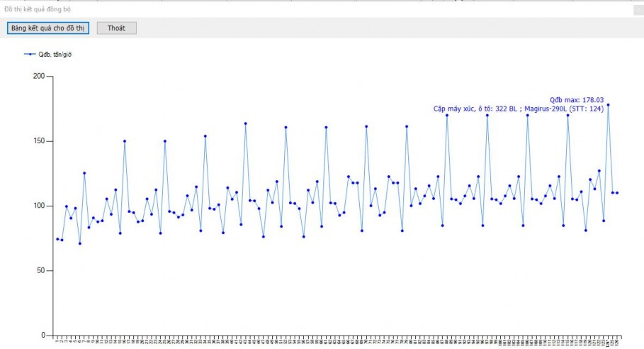Click the blue legend line marker icon
Viewport: 644px width, 349px height.
29,54
